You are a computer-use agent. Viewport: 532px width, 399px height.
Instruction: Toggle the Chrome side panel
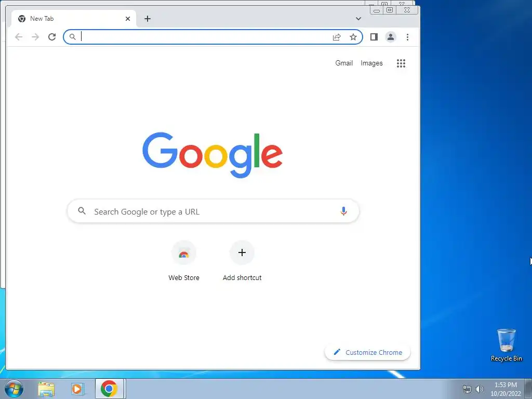point(374,37)
